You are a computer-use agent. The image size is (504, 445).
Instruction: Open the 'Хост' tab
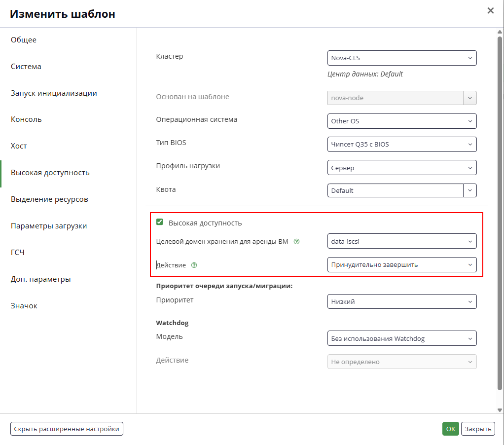click(x=19, y=146)
